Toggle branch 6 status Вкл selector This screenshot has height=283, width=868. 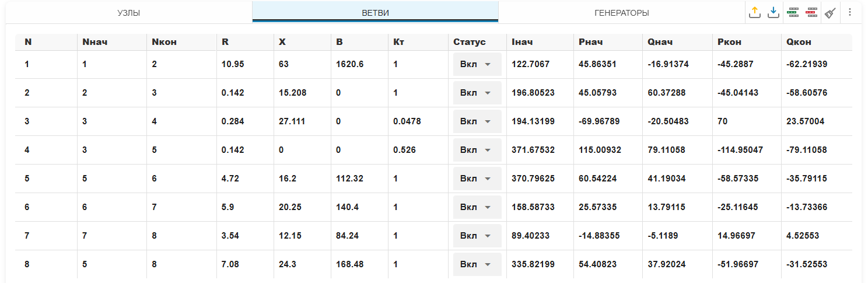(477, 207)
